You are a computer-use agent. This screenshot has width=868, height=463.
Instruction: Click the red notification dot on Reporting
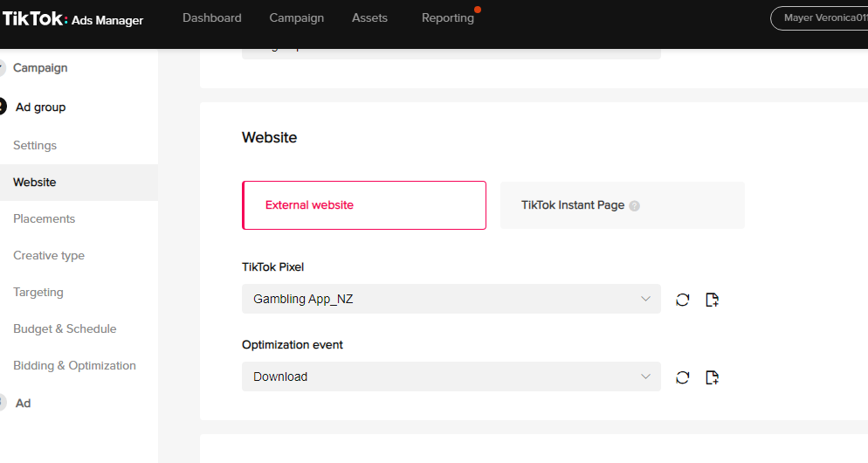[478, 10]
